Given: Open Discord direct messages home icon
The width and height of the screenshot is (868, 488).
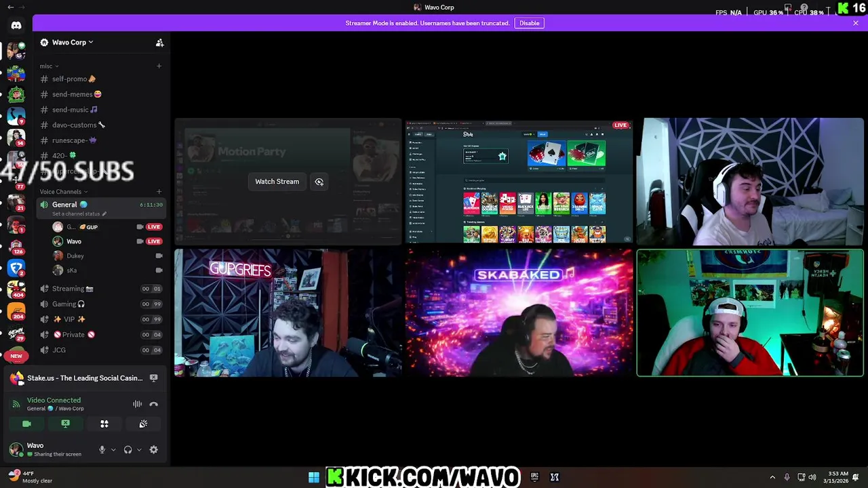Looking at the screenshot, I should (16, 26).
